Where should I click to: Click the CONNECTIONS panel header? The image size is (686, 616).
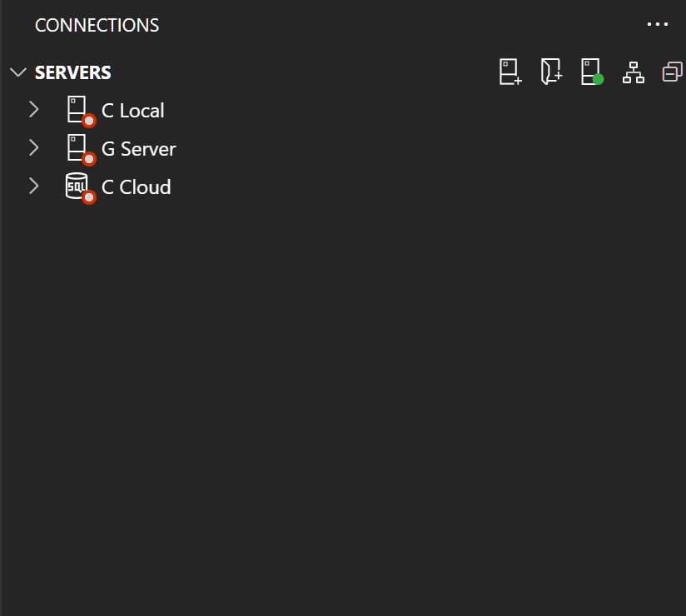coord(97,25)
